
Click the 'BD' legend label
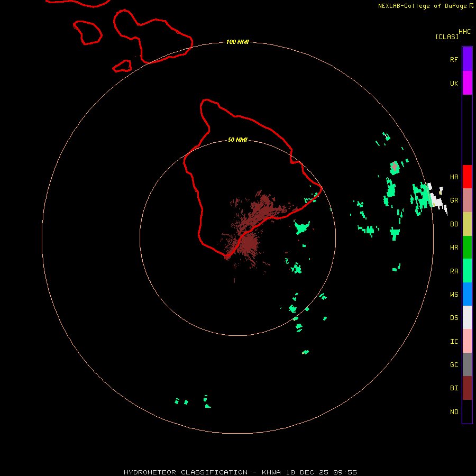click(x=454, y=224)
